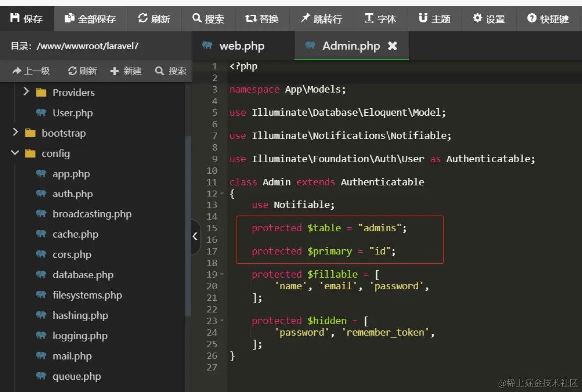This screenshot has height=392, width=582.
Task: Click Save All (全部保存) in toolbar
Action: (90, 18)
